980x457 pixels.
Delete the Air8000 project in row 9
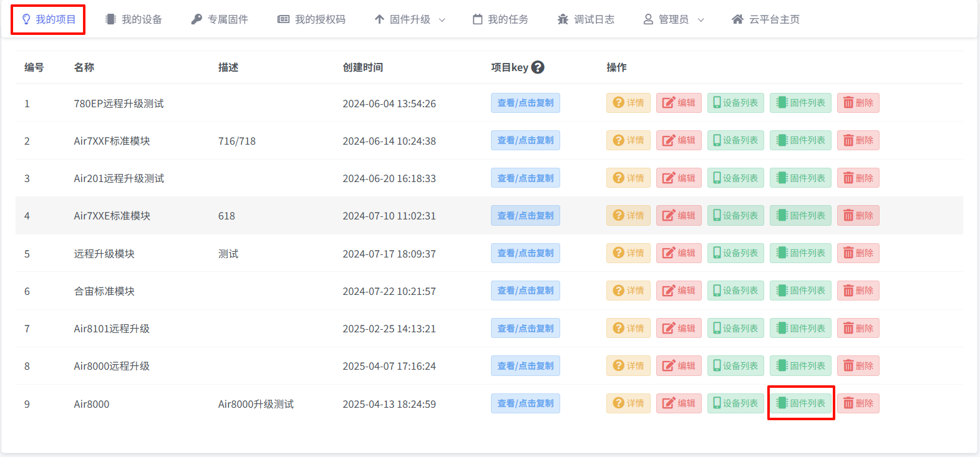click(858, 403)
